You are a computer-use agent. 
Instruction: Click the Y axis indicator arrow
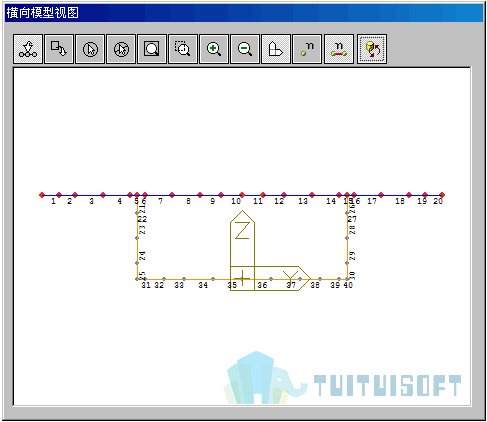click(283, 278)
